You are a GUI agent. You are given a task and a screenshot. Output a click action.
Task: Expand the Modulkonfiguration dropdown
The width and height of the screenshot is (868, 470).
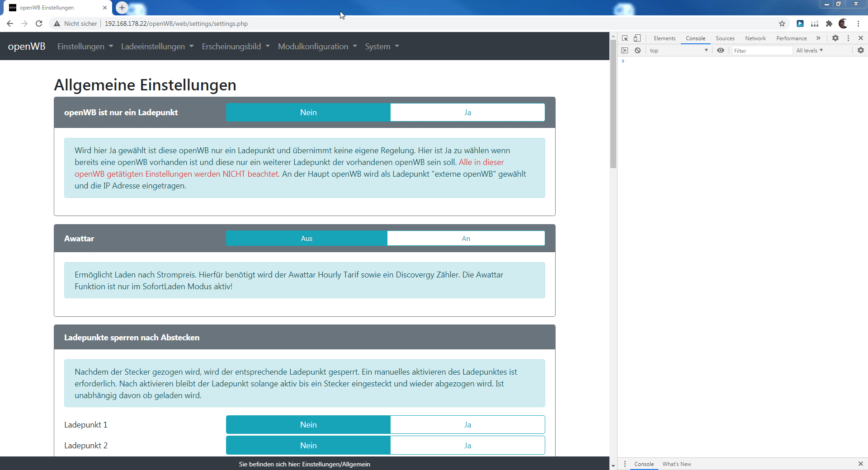click(x=317, y=47)
